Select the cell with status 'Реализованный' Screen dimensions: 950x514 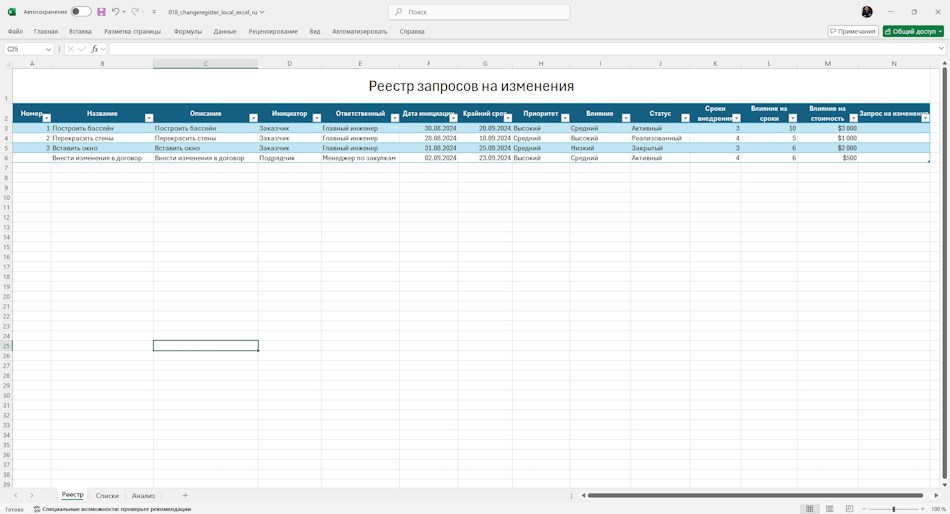(660, 138)
